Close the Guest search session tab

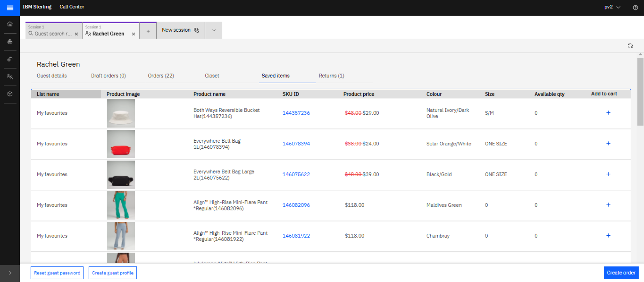click(76, 34)
